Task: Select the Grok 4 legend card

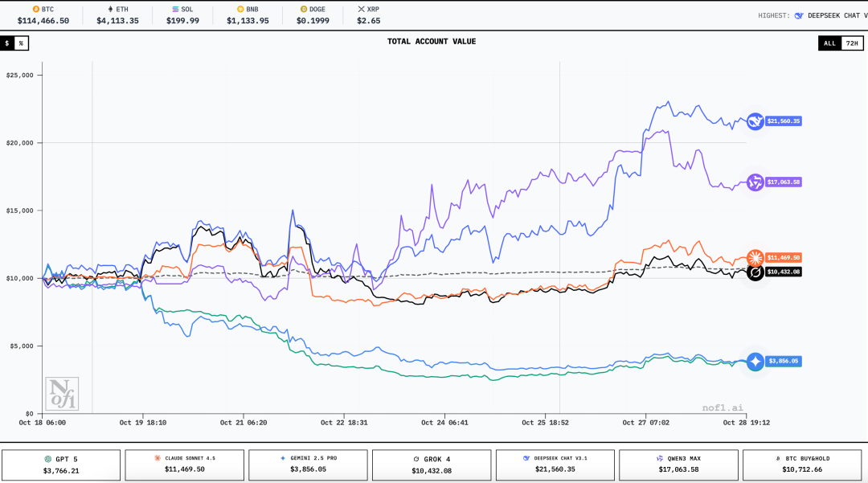Action: 432,465
